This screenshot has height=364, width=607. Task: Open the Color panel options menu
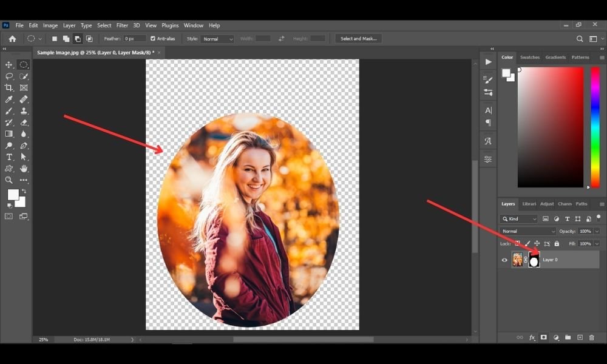click(602, 57)
